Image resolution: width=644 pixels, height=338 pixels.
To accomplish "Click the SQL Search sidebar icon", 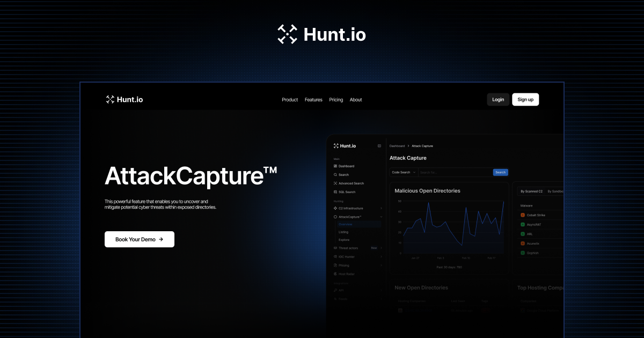I will coord(335,192).
